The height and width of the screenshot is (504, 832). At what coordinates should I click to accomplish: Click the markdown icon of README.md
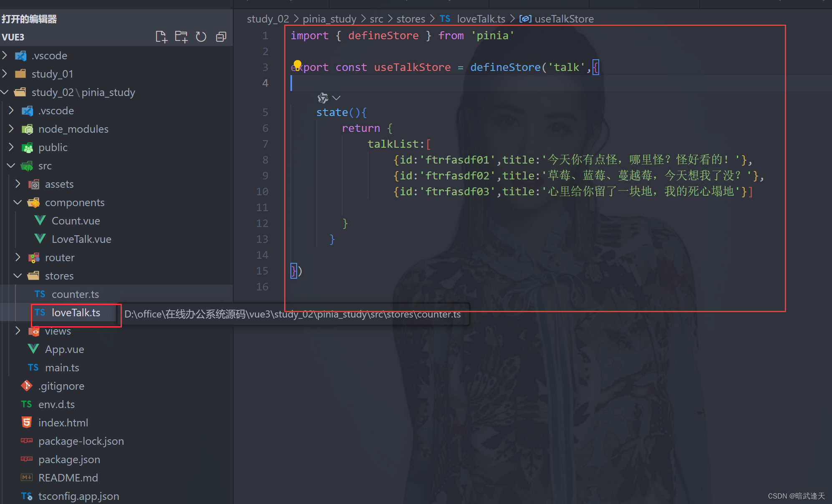(x=27, y=477)
